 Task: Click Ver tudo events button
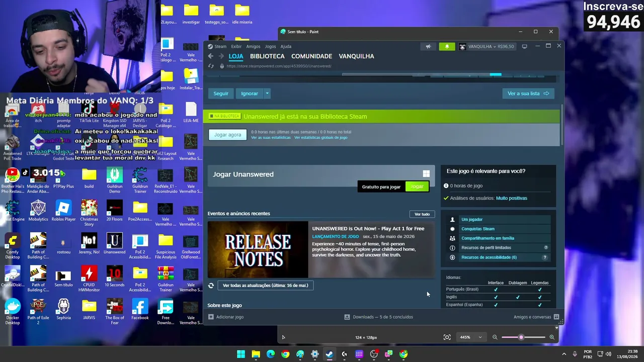[422, 214]
